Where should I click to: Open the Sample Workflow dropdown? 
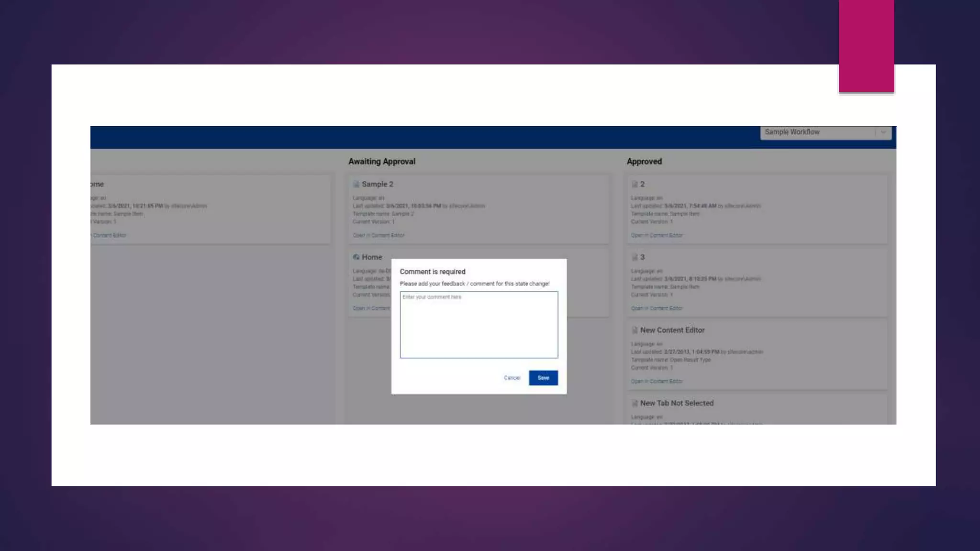tap(818, 132)
